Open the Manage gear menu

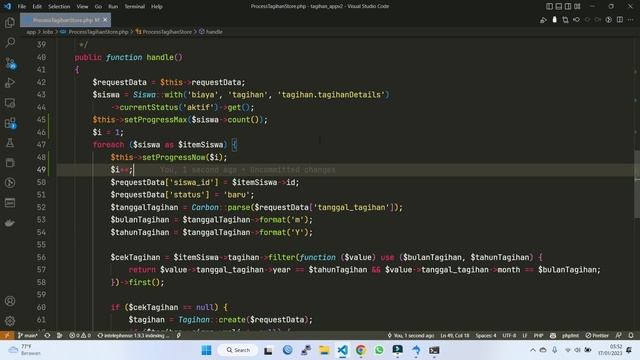coord(10,321)
